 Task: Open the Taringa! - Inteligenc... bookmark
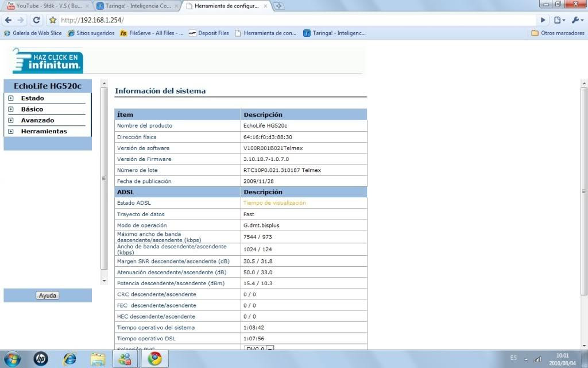(335, 33)
